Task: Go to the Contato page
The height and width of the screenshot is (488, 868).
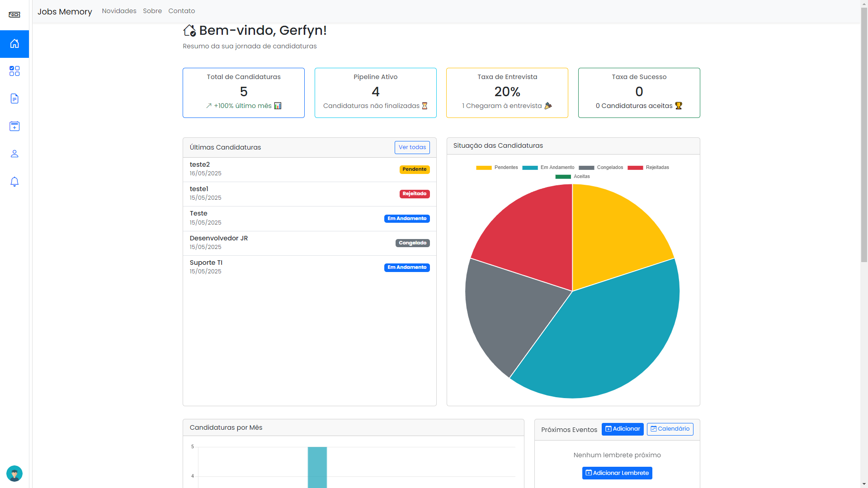Action: click(182, 11)
